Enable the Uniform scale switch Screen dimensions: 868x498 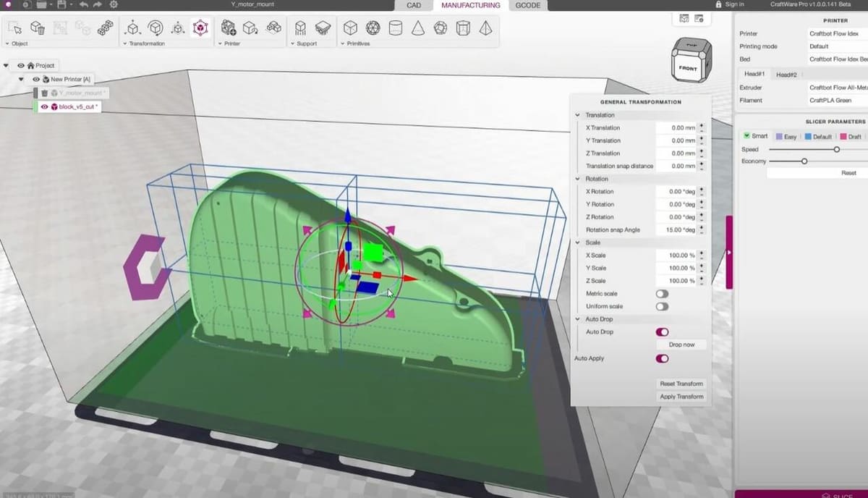(662, 307)
